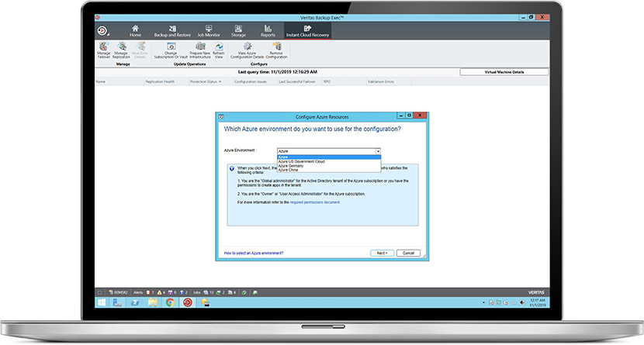Show informational alerts count in status bar
The width and height of the screenshot is (644, 345).
[183, 292]
